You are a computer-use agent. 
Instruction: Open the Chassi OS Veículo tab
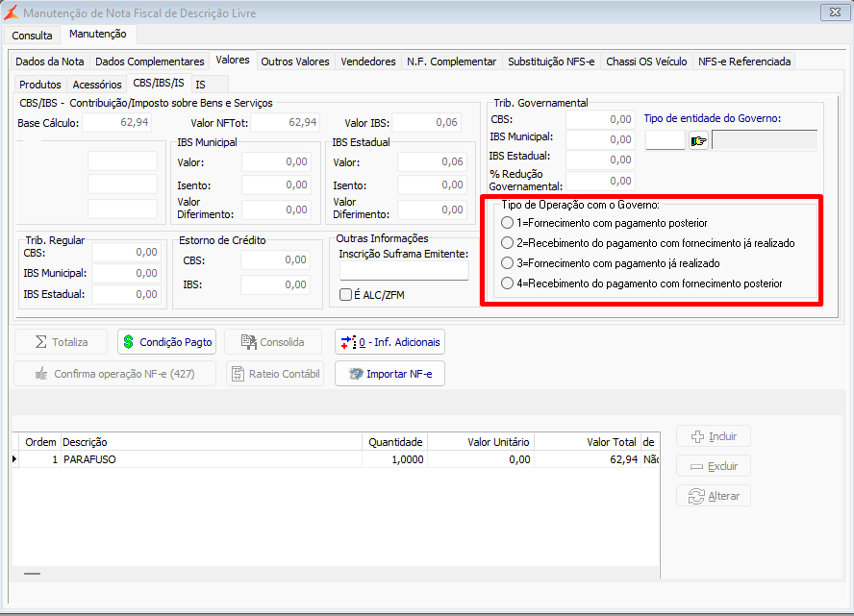646,62
